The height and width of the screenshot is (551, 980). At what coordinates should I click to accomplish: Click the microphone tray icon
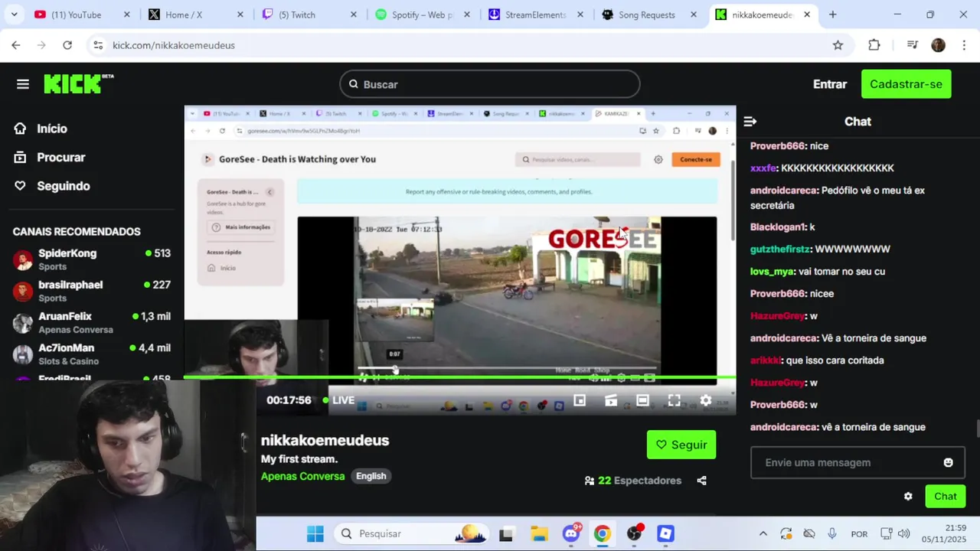click(x=831, y=533)
